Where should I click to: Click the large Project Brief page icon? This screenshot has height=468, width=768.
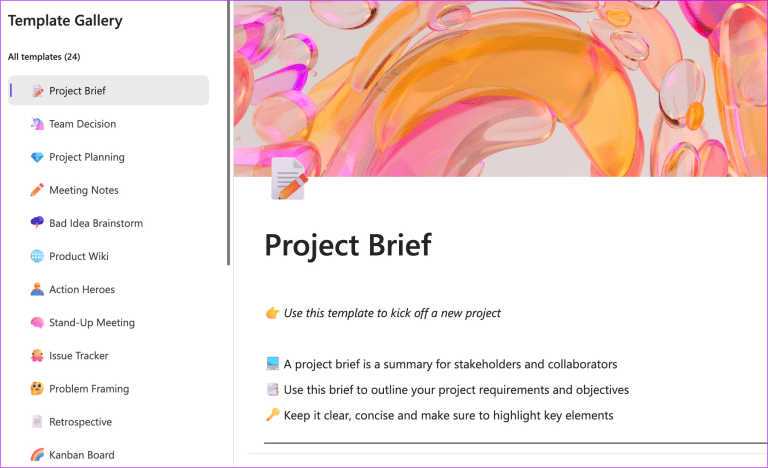click(289, 181)
